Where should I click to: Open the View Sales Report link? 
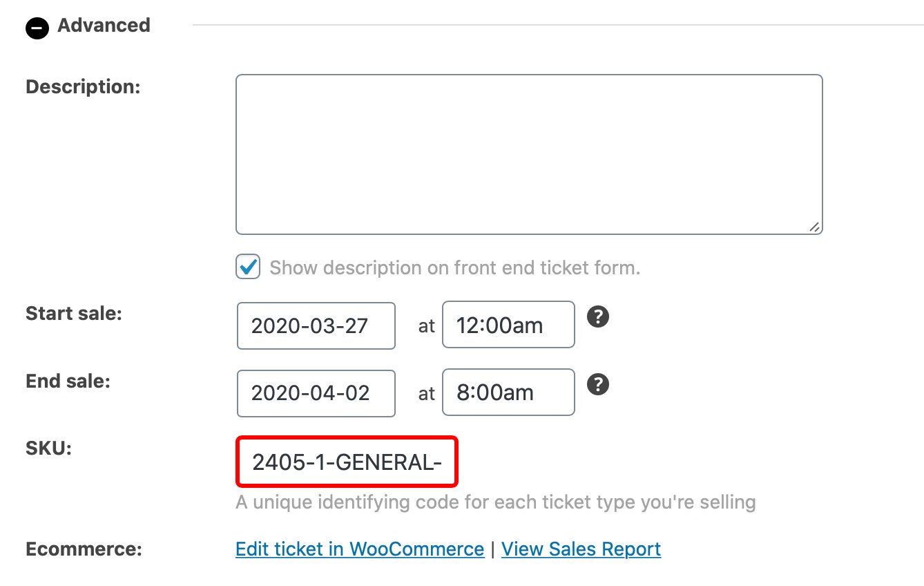(x=581, y=549)
